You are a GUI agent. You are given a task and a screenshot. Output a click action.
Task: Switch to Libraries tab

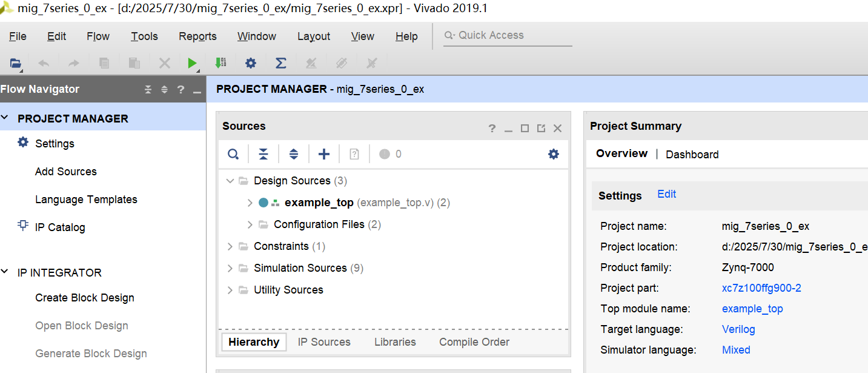click(x=395, y=342)
